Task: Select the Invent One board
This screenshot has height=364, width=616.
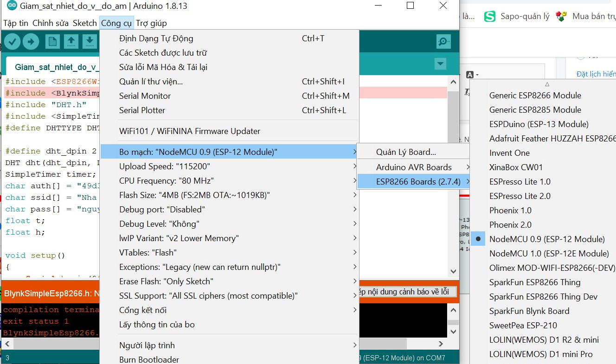Action: click(543, 153)
